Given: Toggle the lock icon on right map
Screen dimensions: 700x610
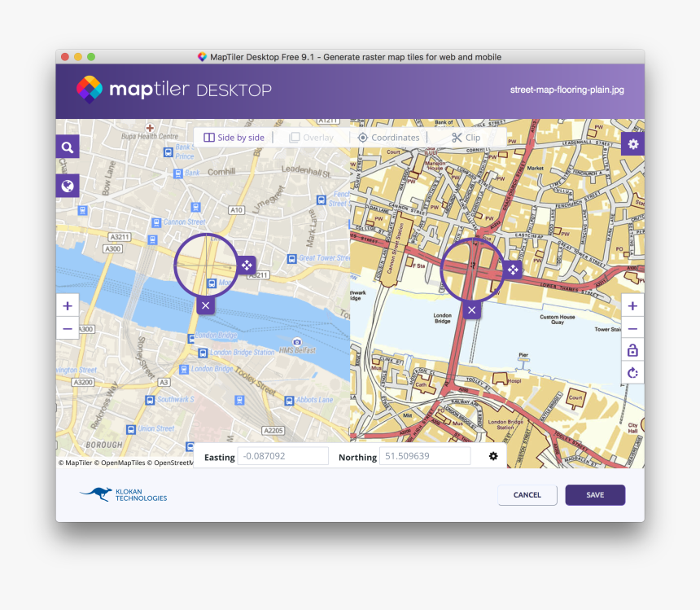Looking at the screenshot, I should [632, 350].
